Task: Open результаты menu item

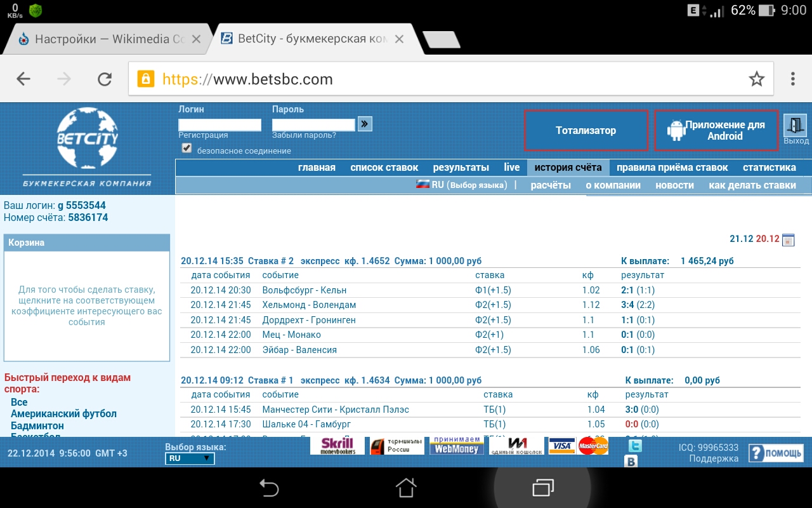Action: click(461, 168)
